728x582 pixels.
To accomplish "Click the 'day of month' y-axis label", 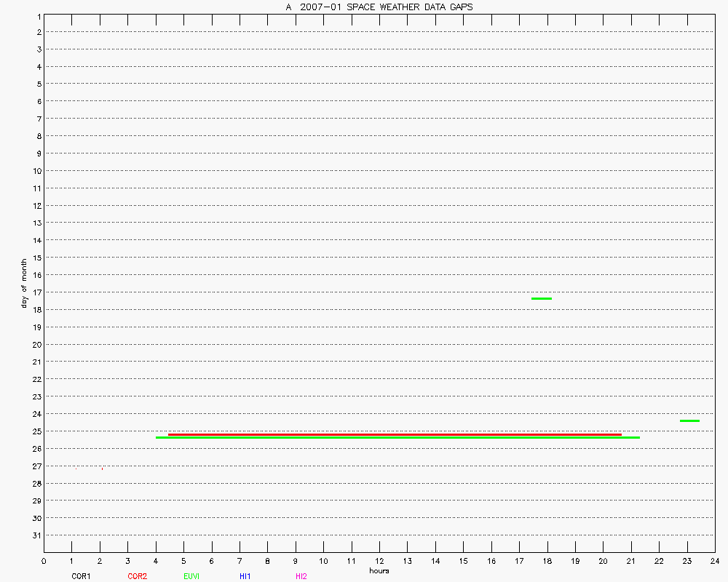I will pos(24,282).
